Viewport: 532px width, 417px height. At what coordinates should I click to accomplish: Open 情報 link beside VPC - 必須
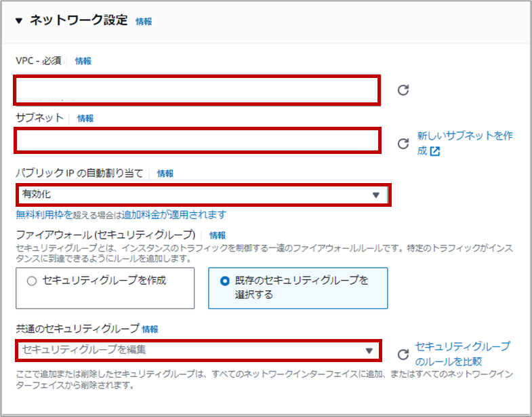pyautogui.click(x=83, y=61)
